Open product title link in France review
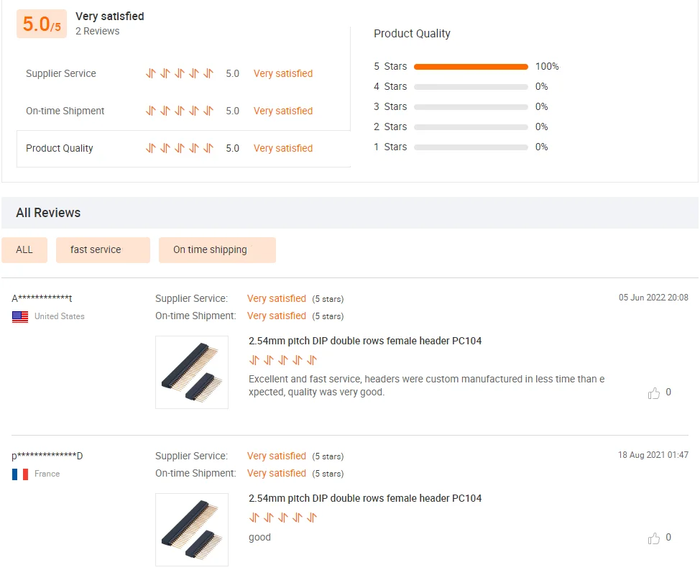 [x=365, y=498]
